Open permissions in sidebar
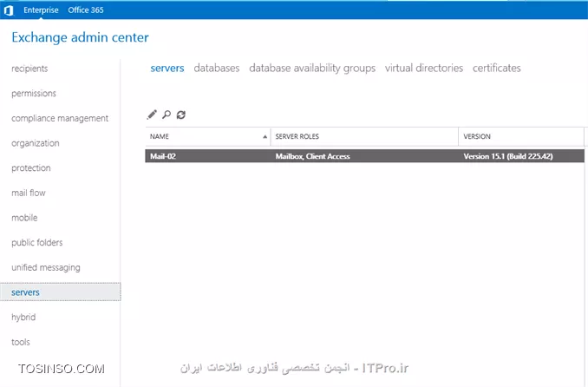Viewport: 588px width, 387px height. pos(34,94)
